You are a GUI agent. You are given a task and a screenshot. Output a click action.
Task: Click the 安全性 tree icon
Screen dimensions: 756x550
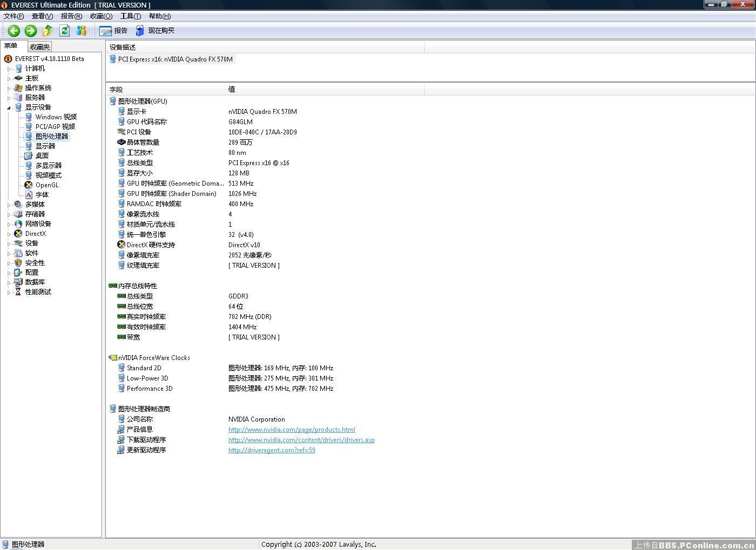pyautogui.click(x=18, y=263)
